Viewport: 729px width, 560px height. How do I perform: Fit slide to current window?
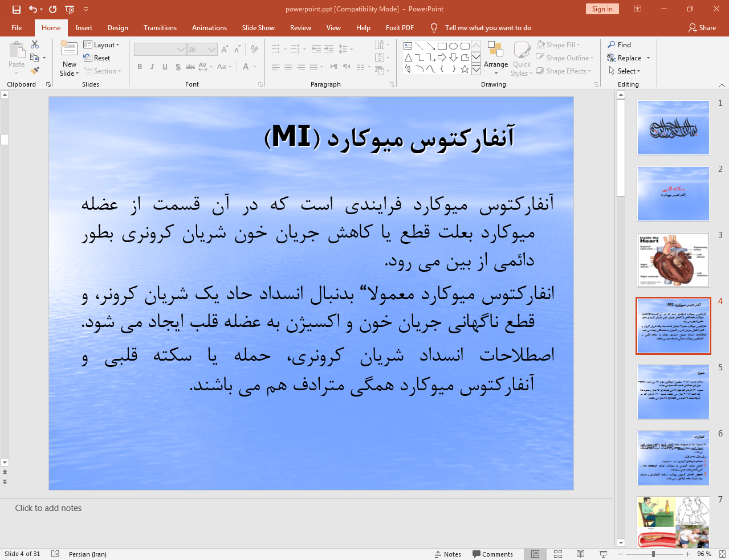pyautogui.click(x=722, y=554)
